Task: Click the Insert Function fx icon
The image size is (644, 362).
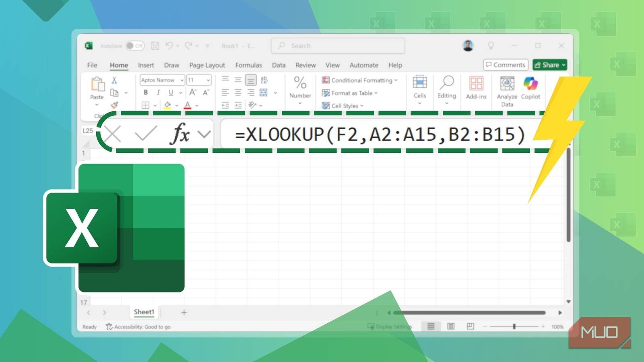Action: (180, 134)
